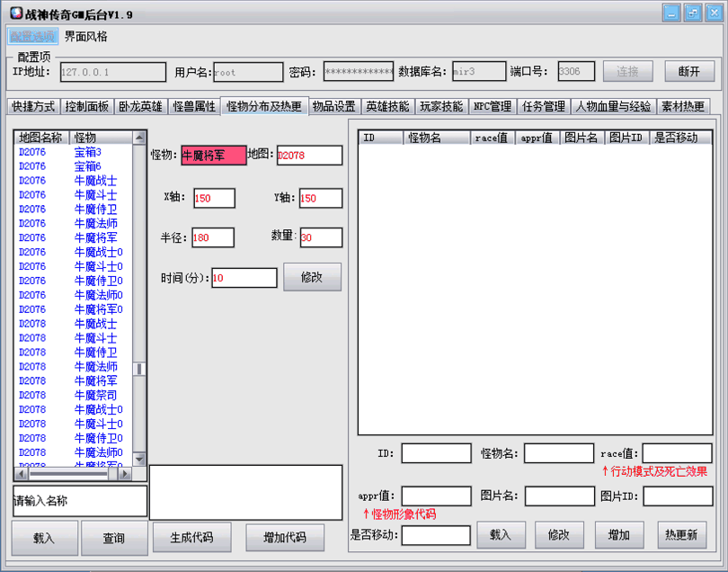Click the 怪物名 column header
The height and width of the screenshot is (572, 728).
[x=437, y=138]
